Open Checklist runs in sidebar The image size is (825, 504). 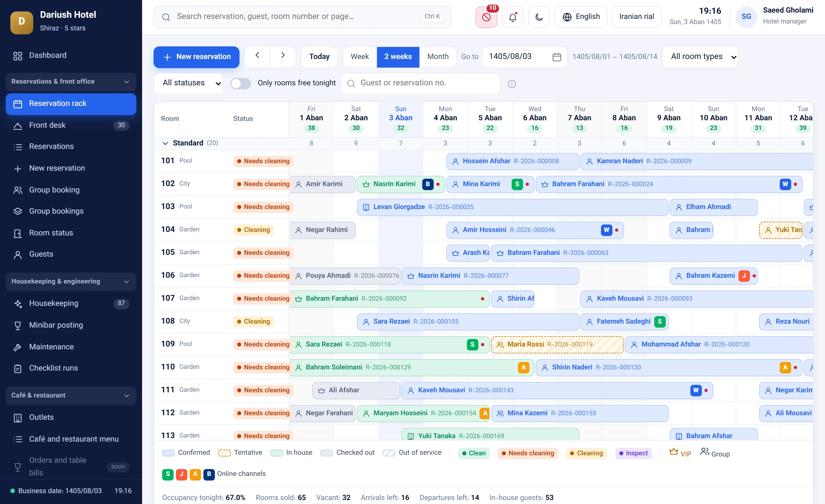tap(71, 368)
